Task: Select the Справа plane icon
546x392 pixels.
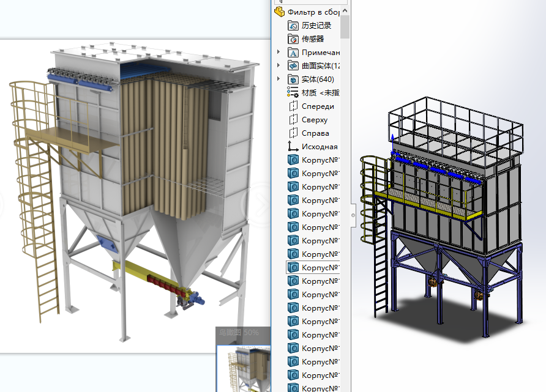Action: click(293, 133)
